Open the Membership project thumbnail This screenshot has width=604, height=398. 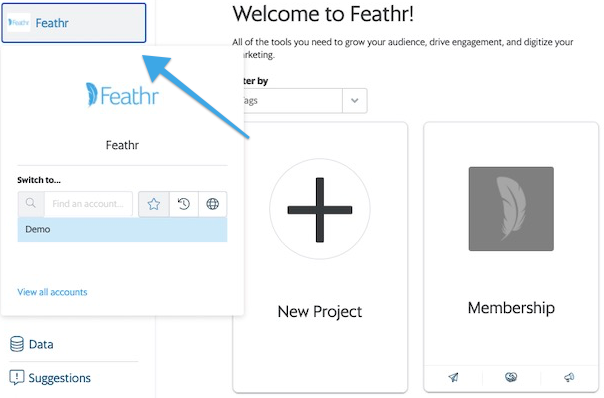[x=511, y=209]
